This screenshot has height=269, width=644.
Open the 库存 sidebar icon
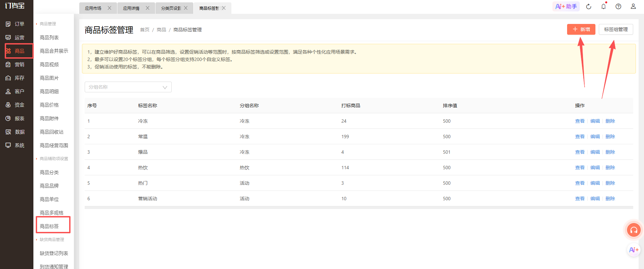pyautogui.click(x=8, y=78)
